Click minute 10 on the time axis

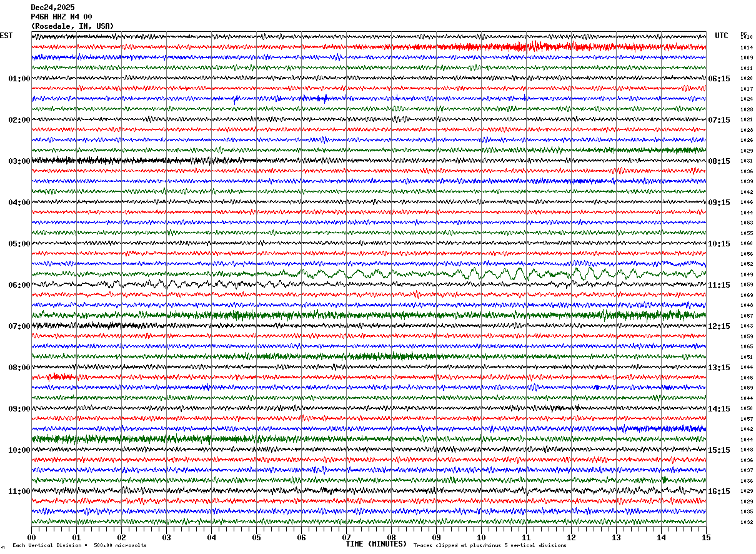(x=481, y=537)
